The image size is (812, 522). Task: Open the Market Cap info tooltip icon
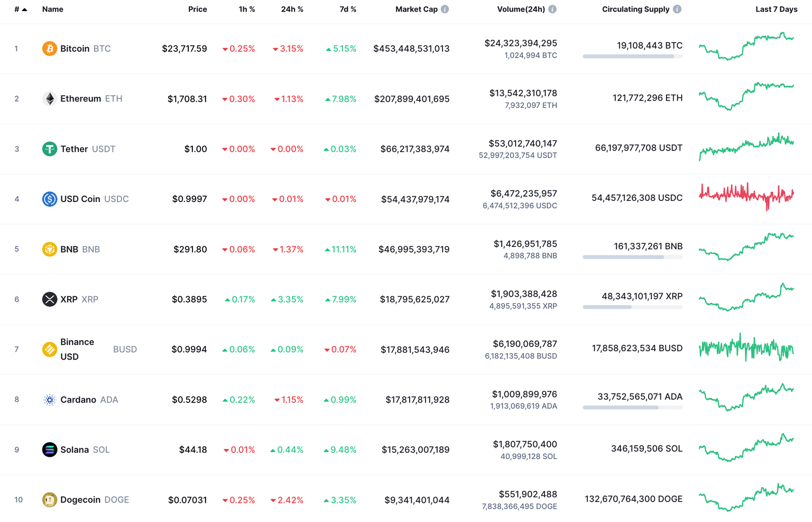[x=445, y=10]
